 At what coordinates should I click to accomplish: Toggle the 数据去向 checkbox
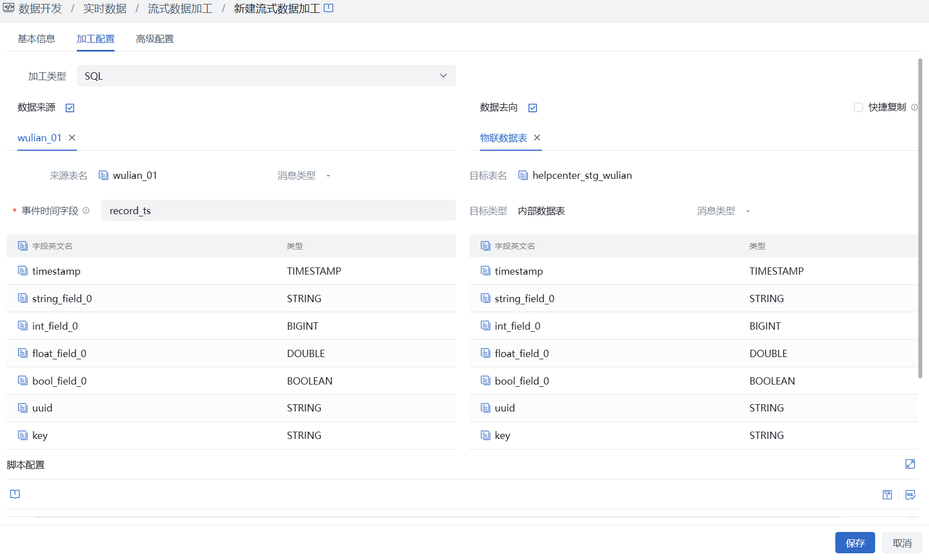click(x=533, y=108)
